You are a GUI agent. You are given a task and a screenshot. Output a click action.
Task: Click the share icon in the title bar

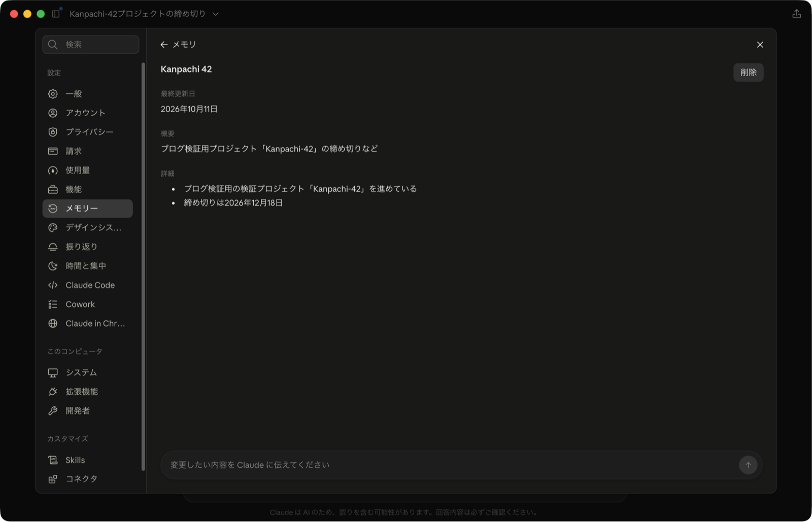pyautogui.click(x=797, y=14)
